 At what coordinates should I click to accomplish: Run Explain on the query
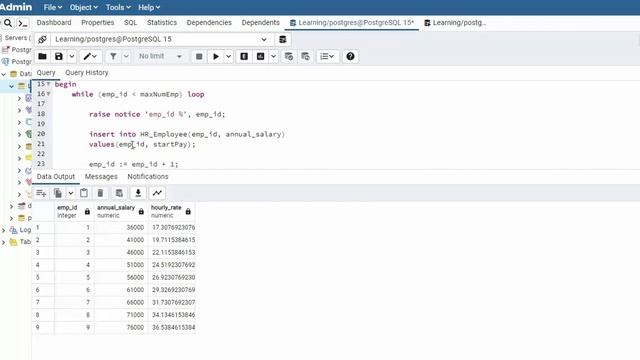point(244,56)
